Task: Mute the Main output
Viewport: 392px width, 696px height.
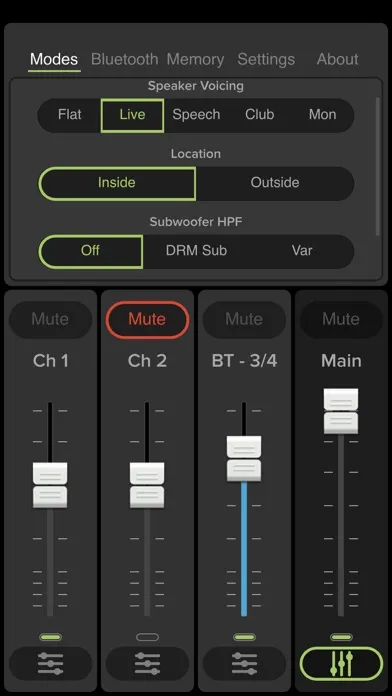Action: coord(341,319)
